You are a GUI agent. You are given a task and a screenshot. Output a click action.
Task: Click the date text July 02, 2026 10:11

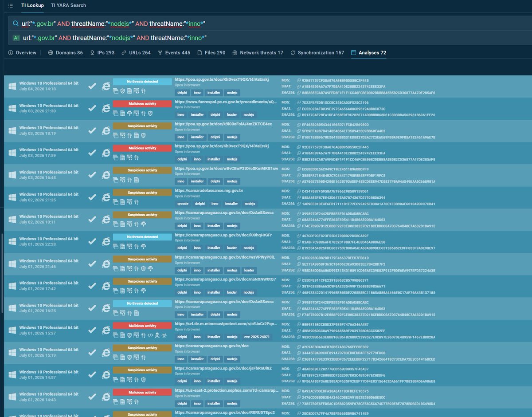pyautogui.click(x=37, y=222)
